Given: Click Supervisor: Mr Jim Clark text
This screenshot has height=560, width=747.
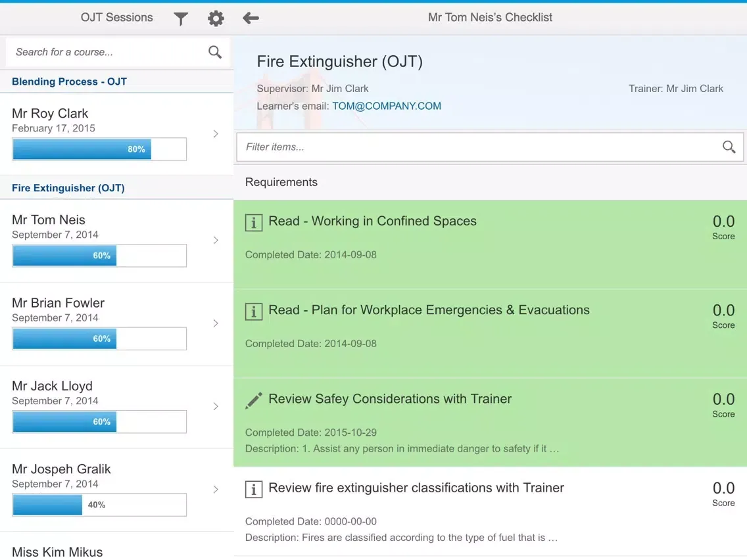Looking at the screenshot, I should coord(312,89).
